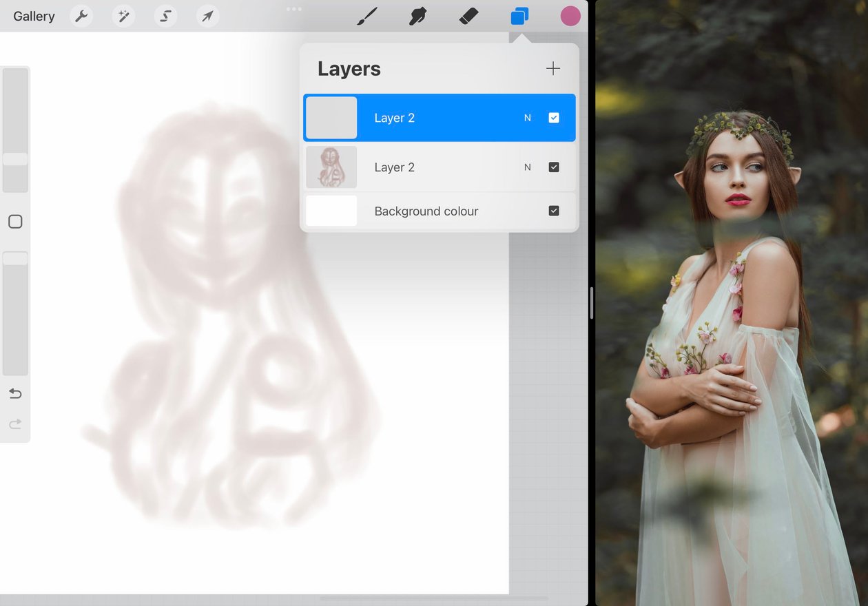Viewport: 868px width, 606px height.
Task: Hide the sketch Layer 2
Action: (x=554, y=167)
